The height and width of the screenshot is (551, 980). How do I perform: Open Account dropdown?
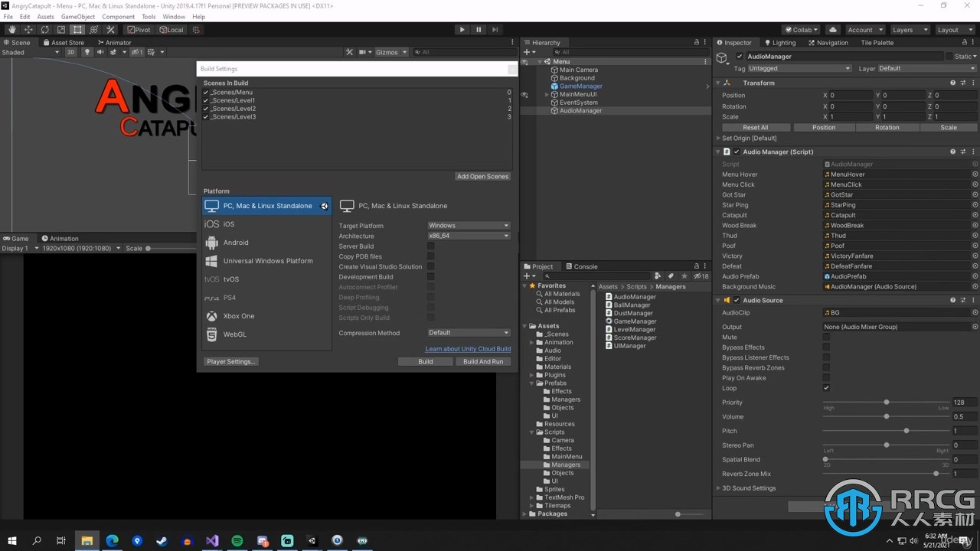click(864, 30)
